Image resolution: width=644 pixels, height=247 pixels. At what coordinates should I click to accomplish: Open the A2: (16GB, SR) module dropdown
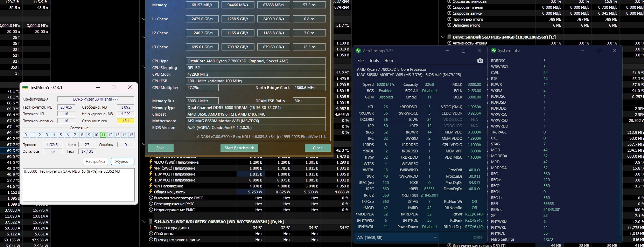397,238
